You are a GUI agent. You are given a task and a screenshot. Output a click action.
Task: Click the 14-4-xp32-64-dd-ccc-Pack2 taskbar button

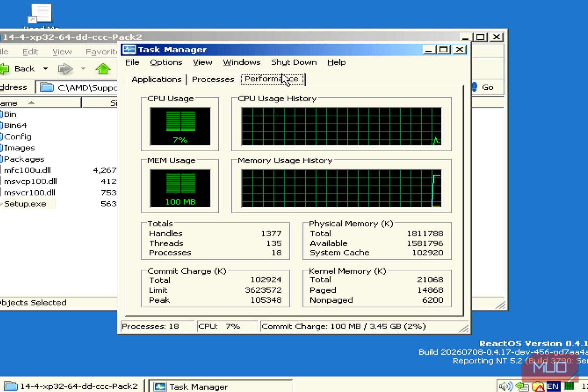point(72,387)
